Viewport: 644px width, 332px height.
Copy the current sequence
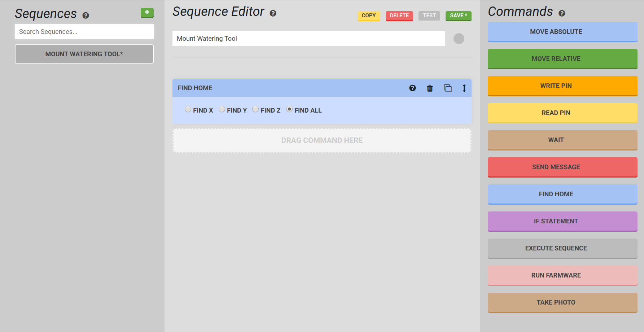click(x=369, y=16)
